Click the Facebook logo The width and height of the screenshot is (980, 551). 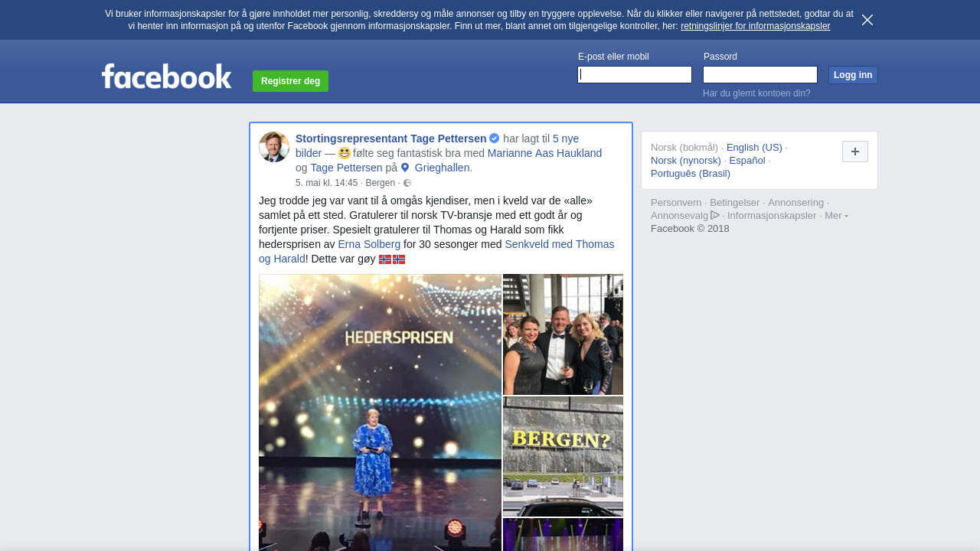pyautogui.click(x=166, y=77)
